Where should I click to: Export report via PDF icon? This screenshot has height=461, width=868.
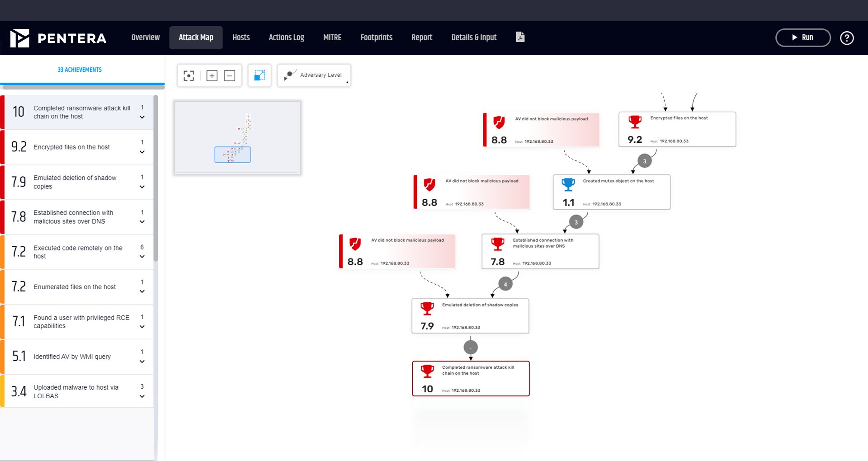pyautogui.click(x=520, y=37)
